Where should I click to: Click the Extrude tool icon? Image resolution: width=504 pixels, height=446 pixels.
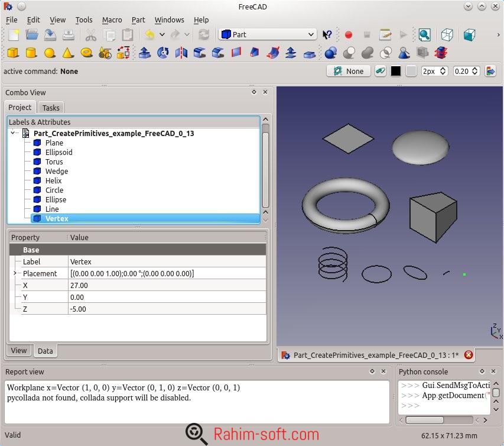[x=144, y=53]
